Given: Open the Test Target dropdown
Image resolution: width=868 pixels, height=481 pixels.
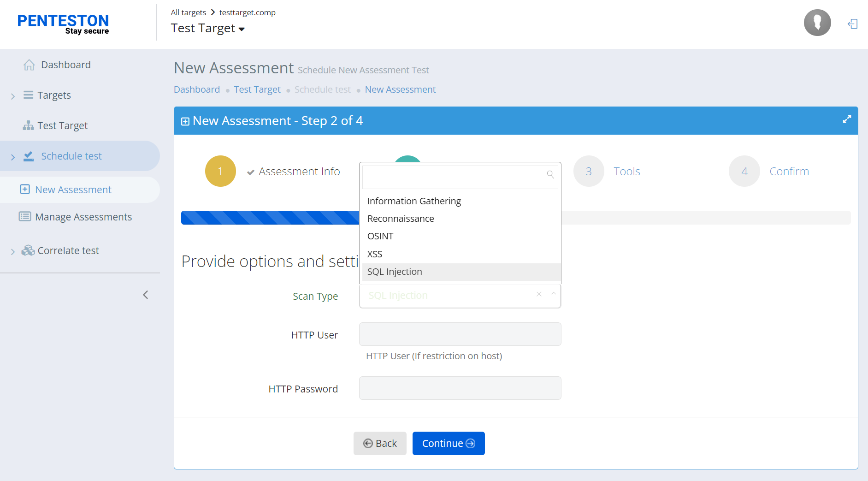Looking at the screenshot, I should [208, 29].
